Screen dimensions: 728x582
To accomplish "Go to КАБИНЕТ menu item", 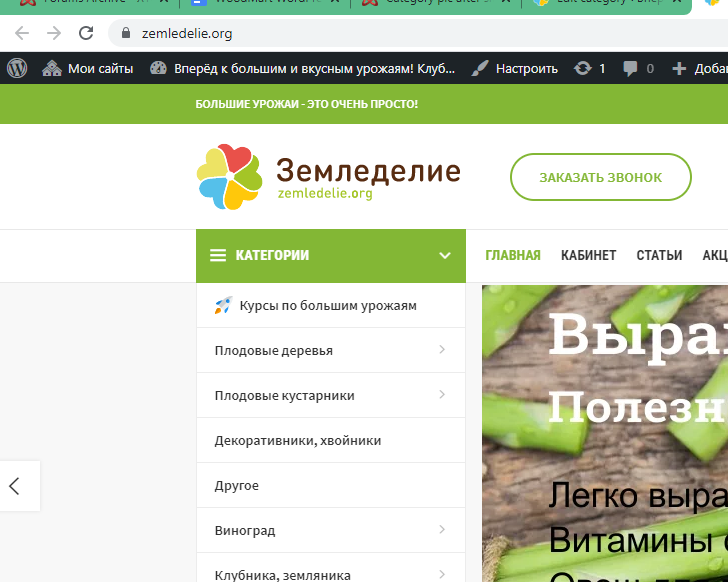I will click(x=588, y=255).
